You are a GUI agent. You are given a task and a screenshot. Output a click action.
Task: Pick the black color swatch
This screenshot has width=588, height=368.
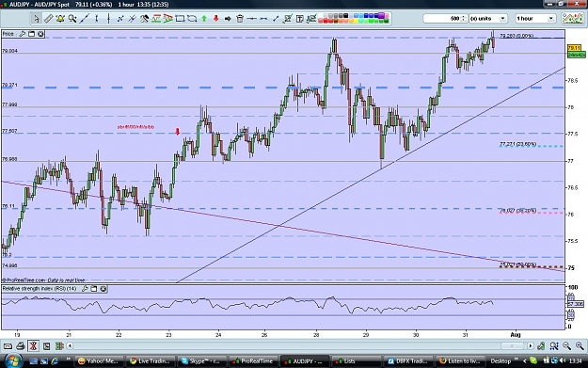(345, 16)
